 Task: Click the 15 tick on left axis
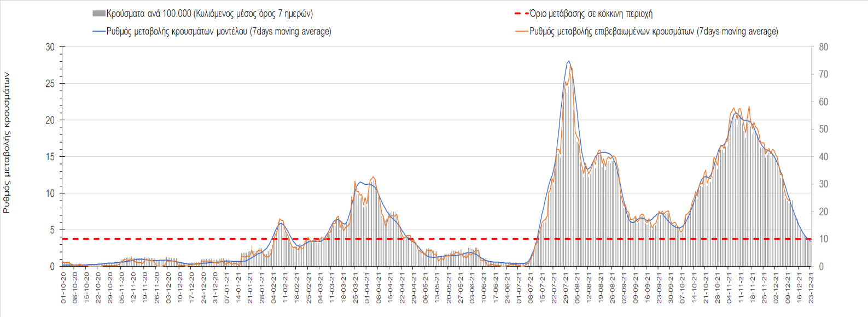(x=50, y=157)
